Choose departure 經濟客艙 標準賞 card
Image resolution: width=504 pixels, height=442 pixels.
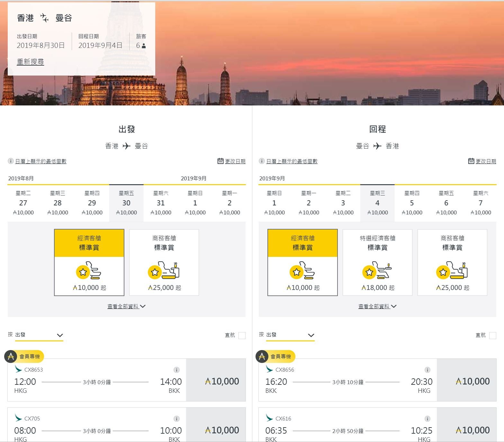tap(89, 262)
